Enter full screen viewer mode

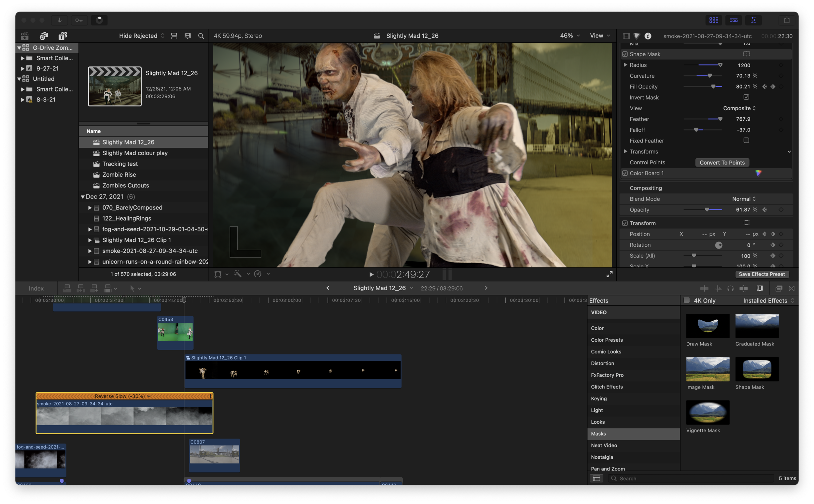[x=609, y=274]
